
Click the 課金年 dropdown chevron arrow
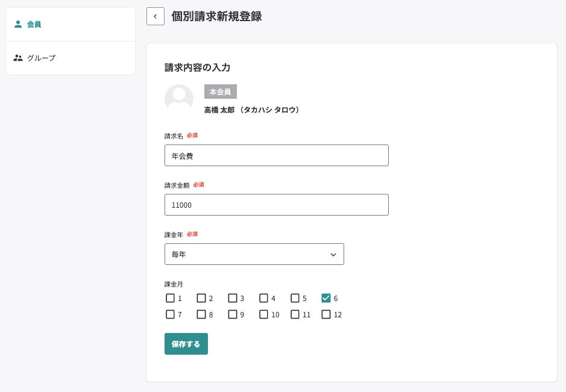(333, 255)
